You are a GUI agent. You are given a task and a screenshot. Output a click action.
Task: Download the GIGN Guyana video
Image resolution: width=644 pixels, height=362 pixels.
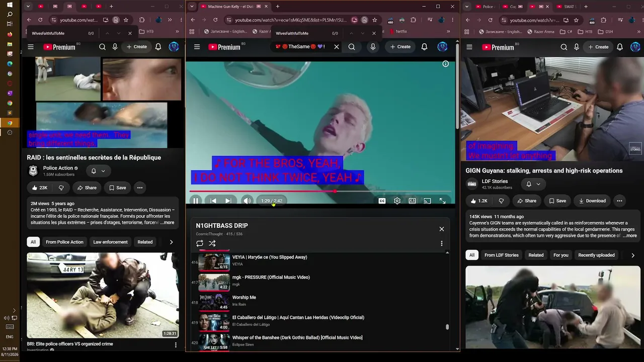pyautogui.click(x=592, y=201)
